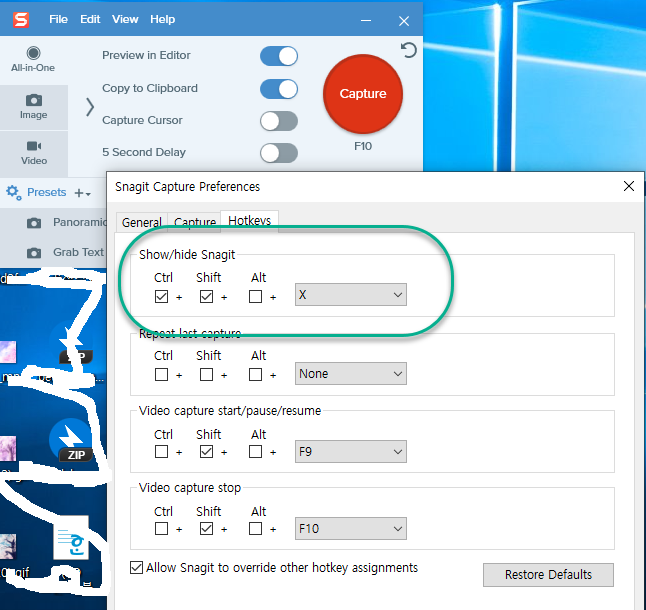This screenshot has height=610, width=646.
Task: Open the Help menu
Action: click(162, 19)
